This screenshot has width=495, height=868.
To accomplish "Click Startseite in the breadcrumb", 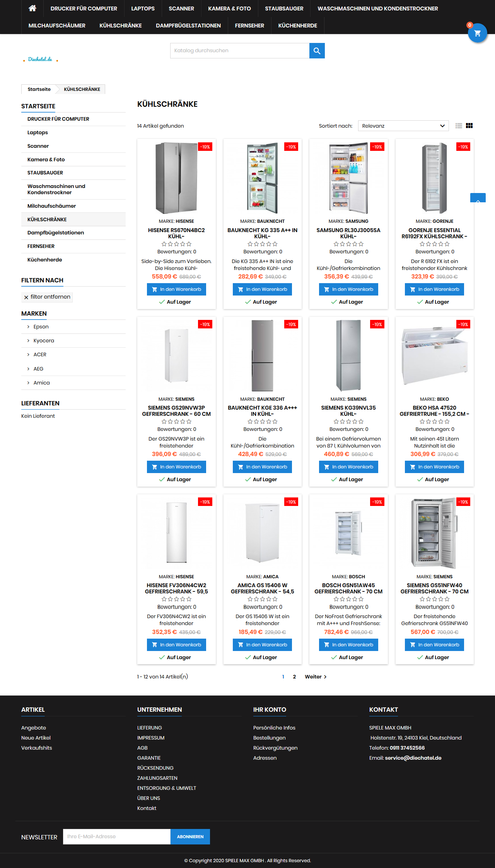I will [39, 89].
